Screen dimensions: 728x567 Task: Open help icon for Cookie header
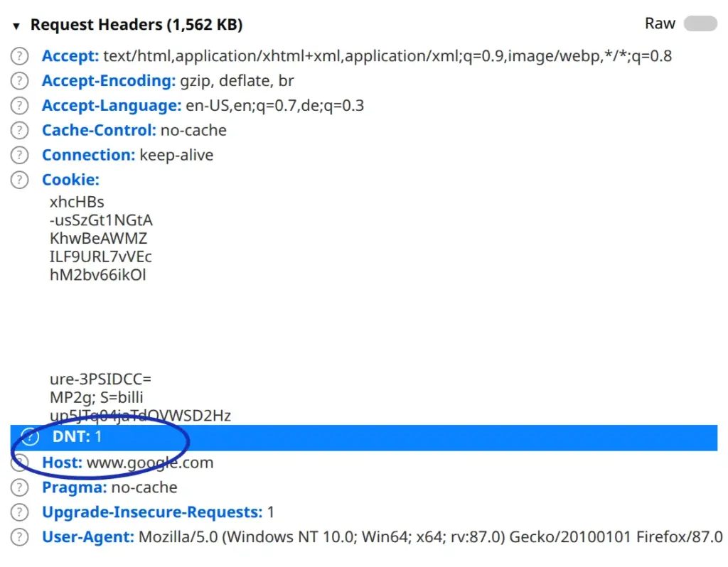tap(19, 180)
